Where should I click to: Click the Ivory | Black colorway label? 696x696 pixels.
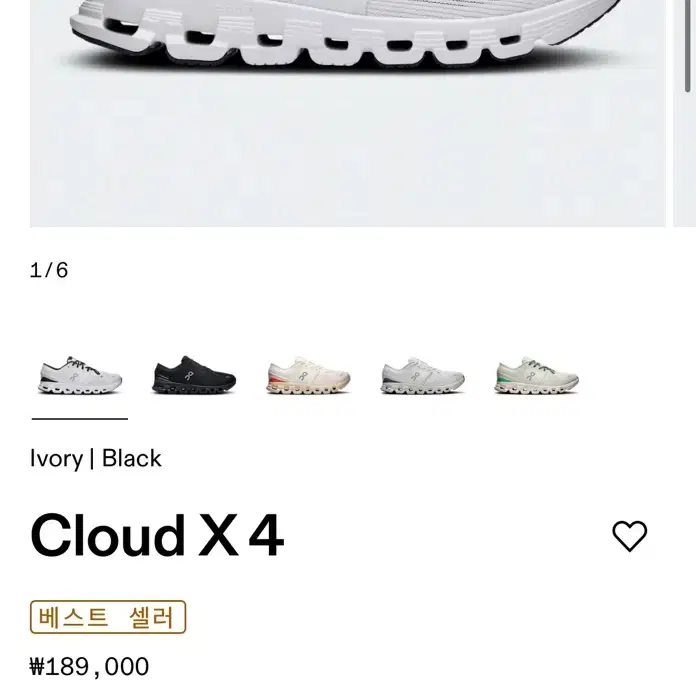96,458
